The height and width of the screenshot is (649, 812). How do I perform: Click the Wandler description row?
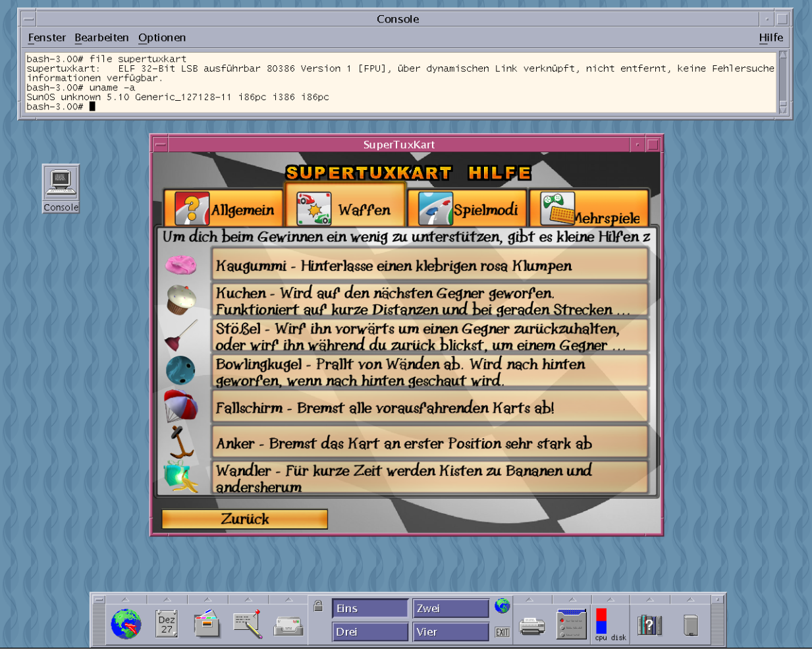tap(429, 478)
